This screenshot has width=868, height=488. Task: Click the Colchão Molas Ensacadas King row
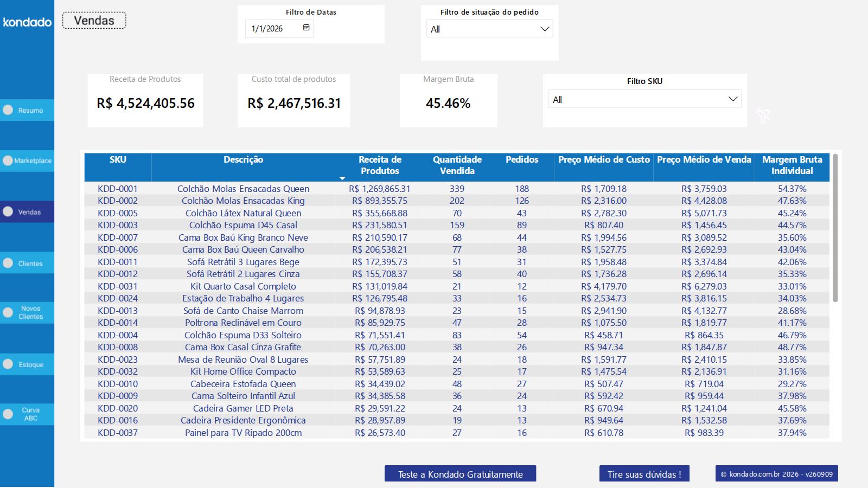(x=457, y=201)
